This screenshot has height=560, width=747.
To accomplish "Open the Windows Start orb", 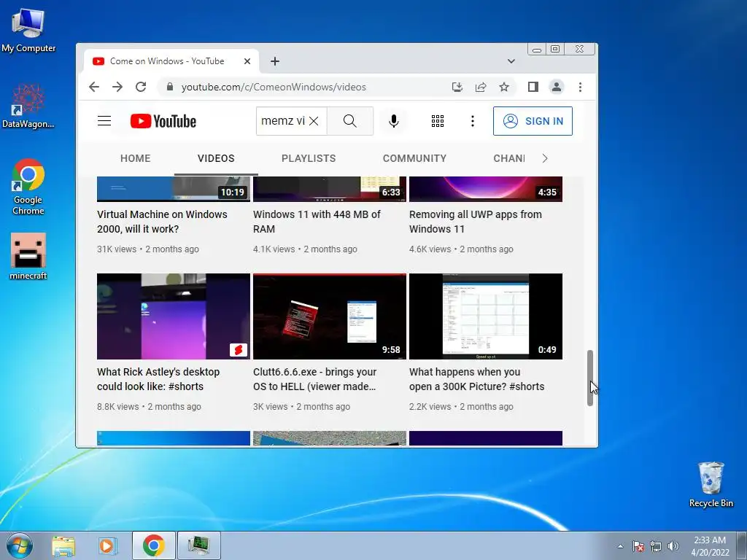I will click(x=20, y=545).
